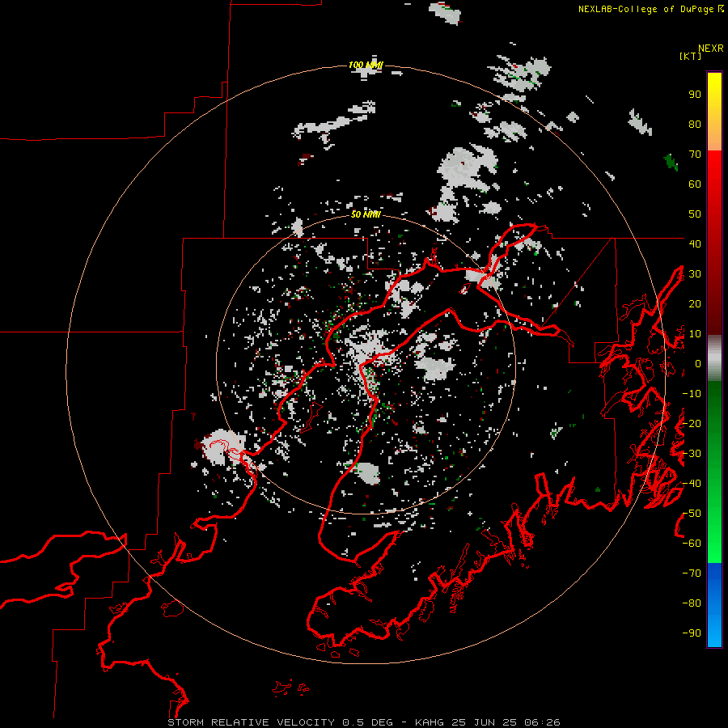Pick the gray zero-velocity color bar segment
The height and width of the screenshot is (728, 728).
click(714, 358)
